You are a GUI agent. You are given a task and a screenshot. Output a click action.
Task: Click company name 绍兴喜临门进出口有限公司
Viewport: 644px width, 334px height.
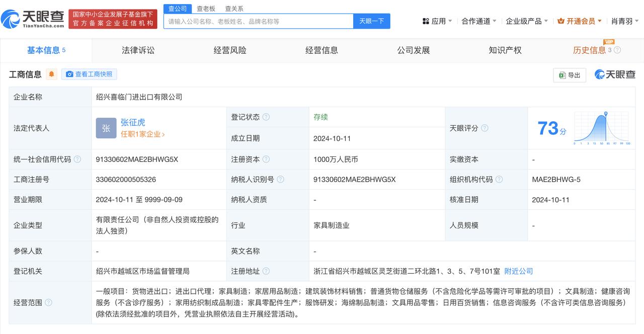click(x=139, y=97)
